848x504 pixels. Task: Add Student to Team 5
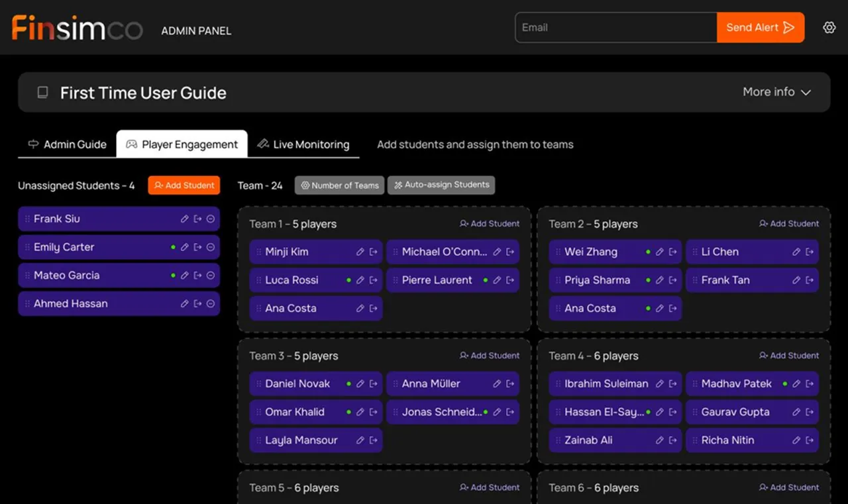[490, 487]
